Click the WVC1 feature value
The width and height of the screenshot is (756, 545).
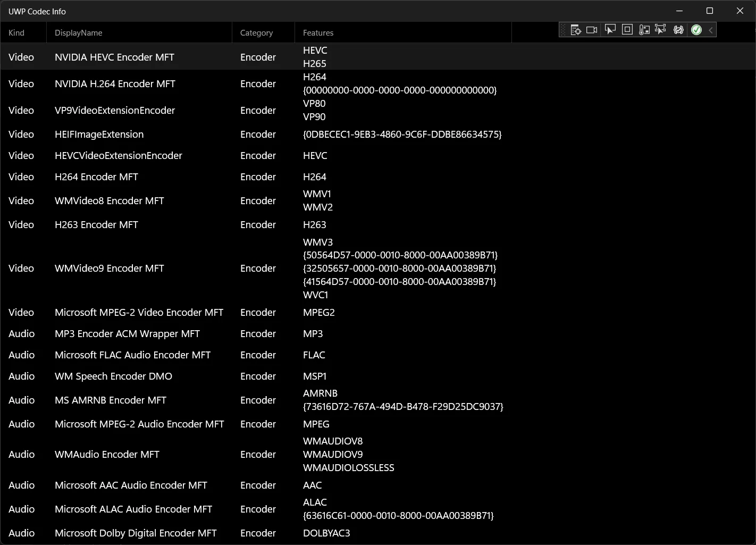(315, 295)
